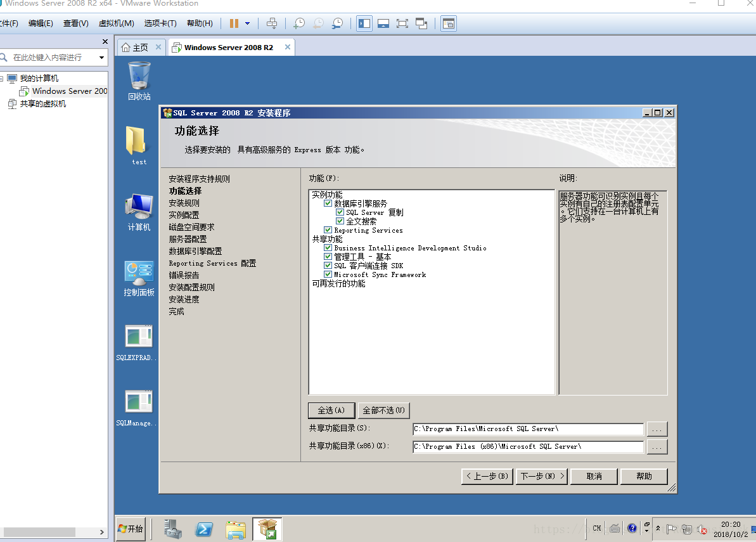Click the console view icon in the toolbar

[x=449, y=23]
